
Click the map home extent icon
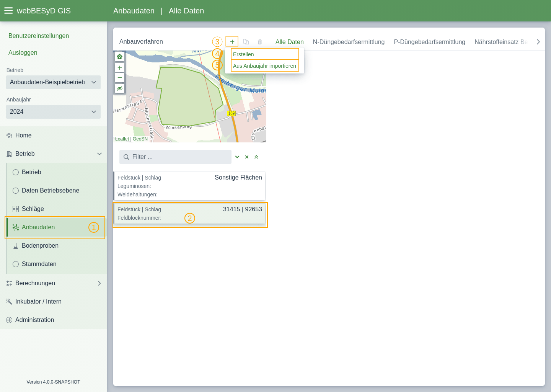[120, 57]
